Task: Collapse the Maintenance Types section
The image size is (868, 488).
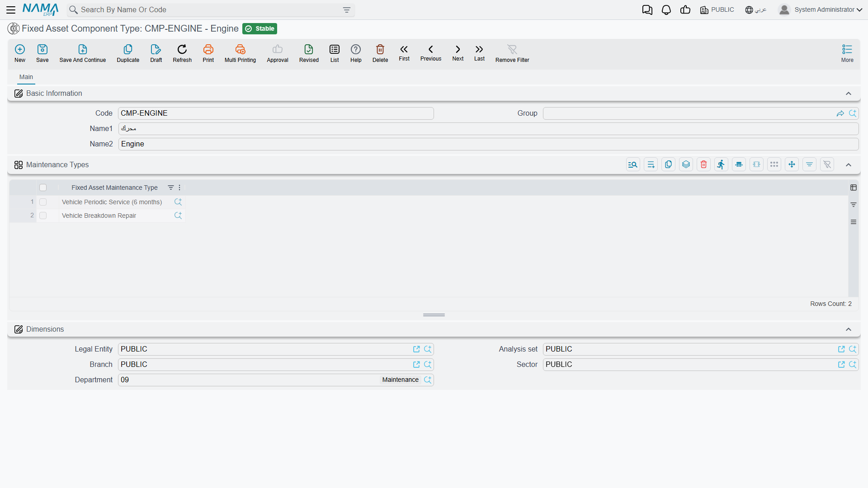Action: coord(849,165)
